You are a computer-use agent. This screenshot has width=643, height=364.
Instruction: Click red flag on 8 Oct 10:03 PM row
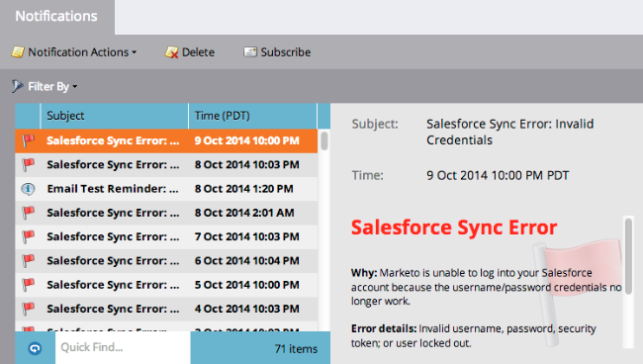(29, 164)
